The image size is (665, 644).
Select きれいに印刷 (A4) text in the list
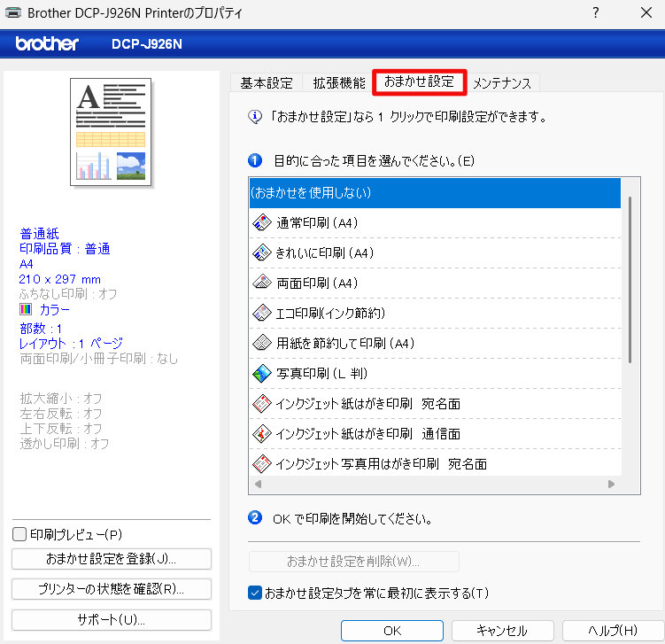point(325,252)
